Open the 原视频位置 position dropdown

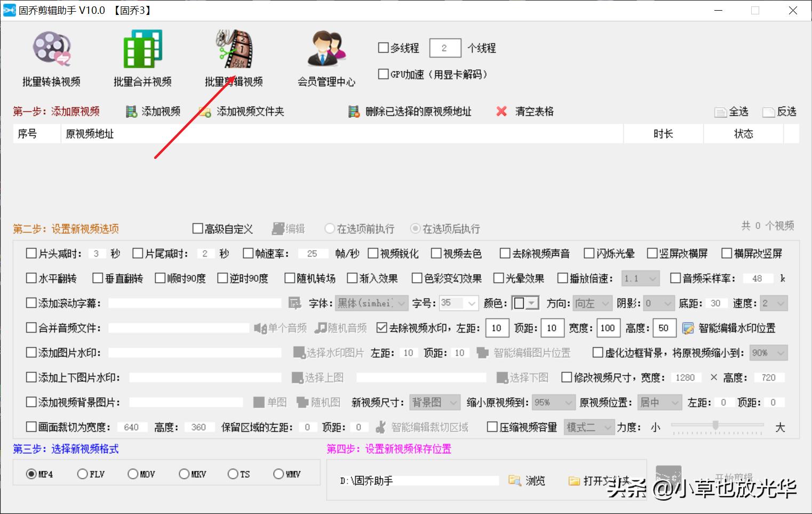pyautogui.click(x=659, y=402)
